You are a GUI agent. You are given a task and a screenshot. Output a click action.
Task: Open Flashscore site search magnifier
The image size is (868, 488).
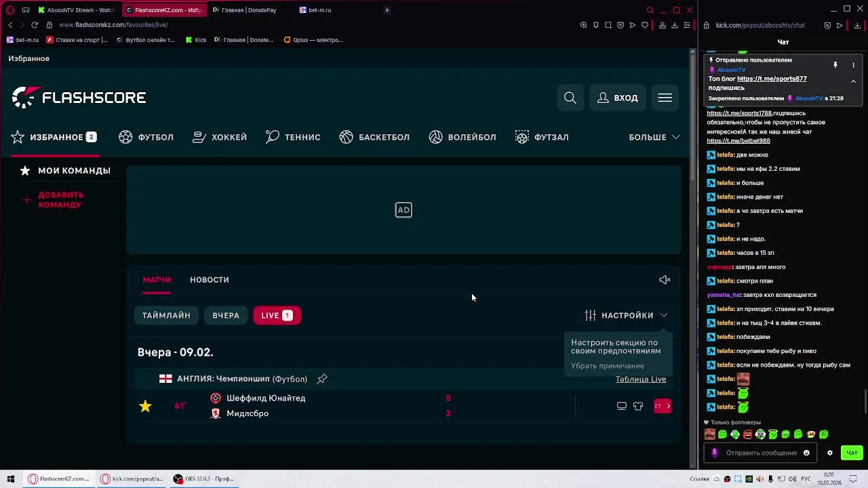[570, 98]
